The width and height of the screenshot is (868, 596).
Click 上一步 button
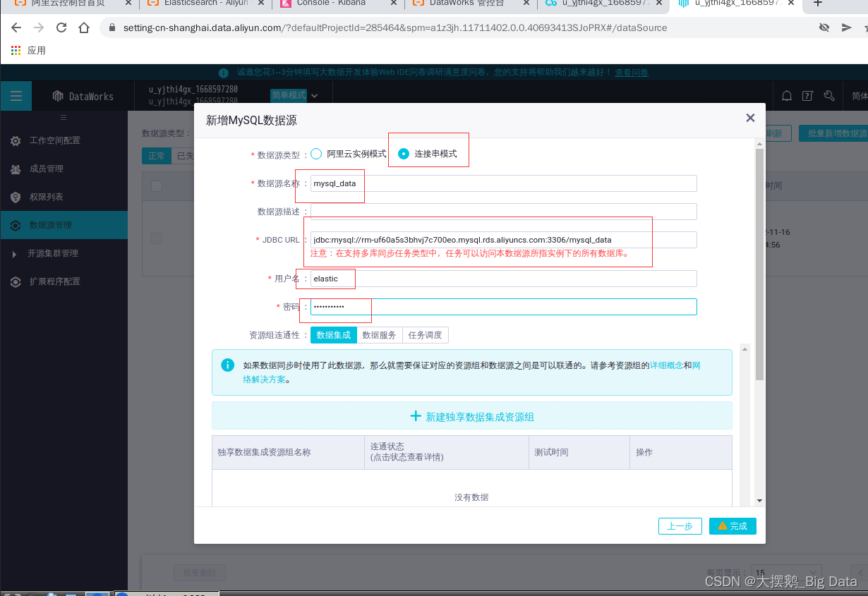coord(681,526)
